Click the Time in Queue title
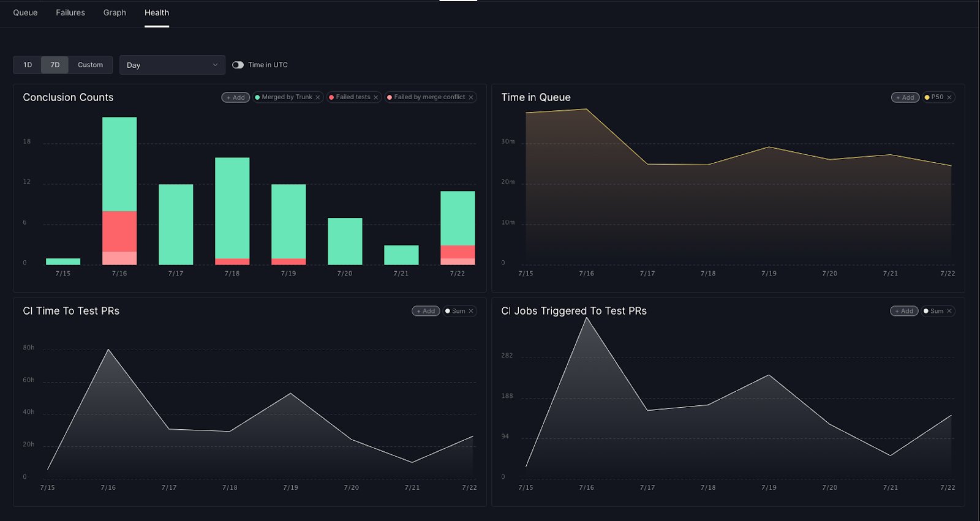The height and width of the screenshot is (521, 980). 536,97
